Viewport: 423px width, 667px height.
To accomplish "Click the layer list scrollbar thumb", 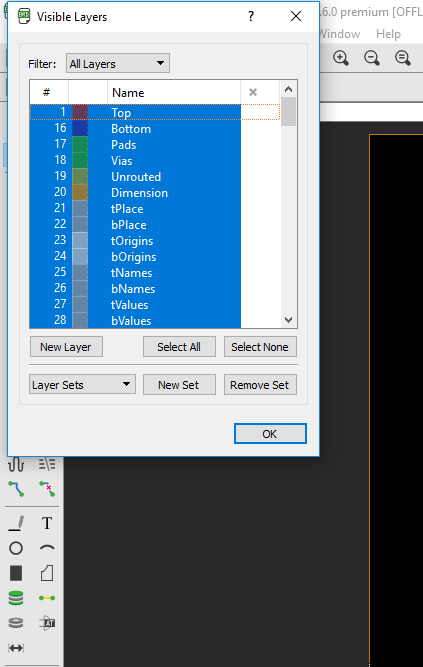I will coord(288,111).
